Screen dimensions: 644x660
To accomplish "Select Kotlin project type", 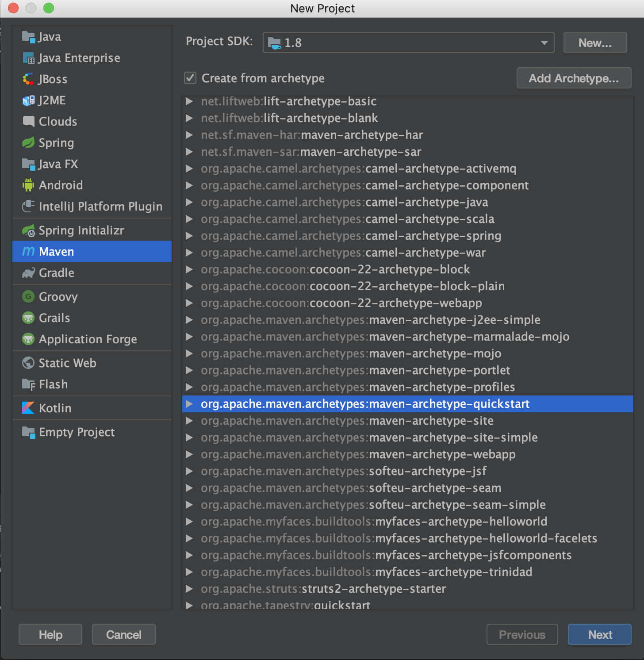I will tap(92, 408).
